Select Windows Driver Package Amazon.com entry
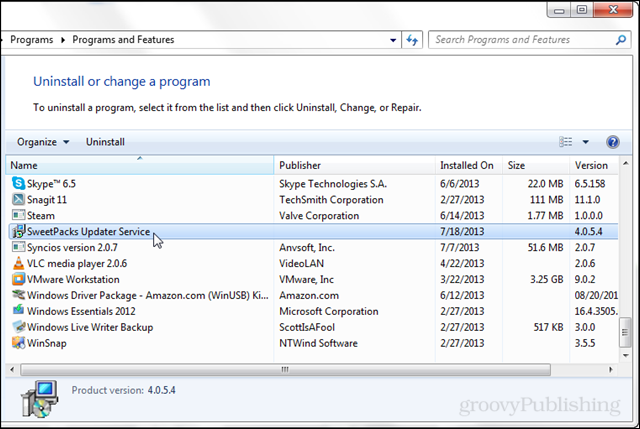 coord(148,295)
